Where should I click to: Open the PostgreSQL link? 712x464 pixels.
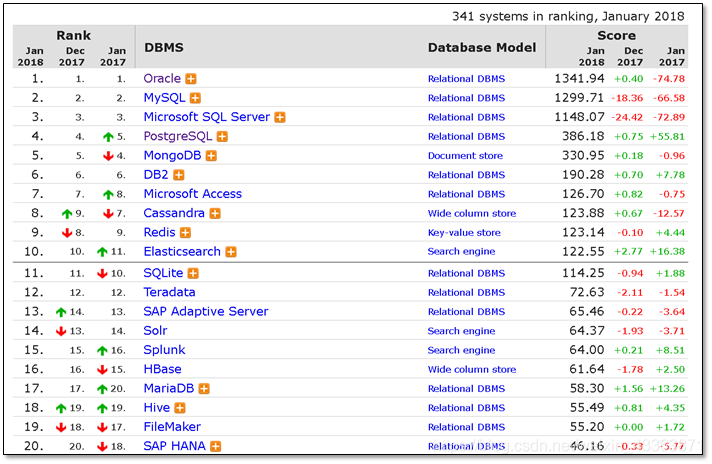pyautogui.click(x=178, y=137)
